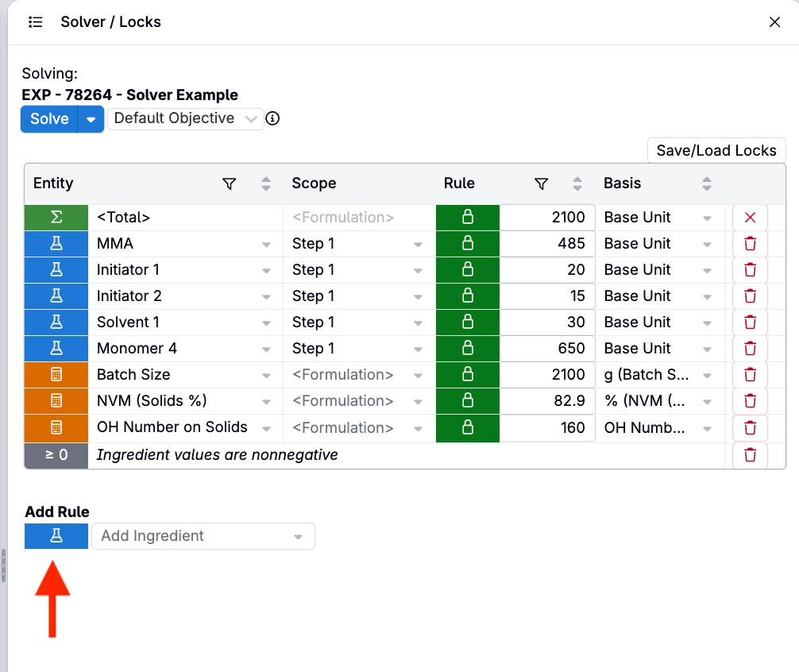Open the Default Objective dropdown
This screenshot has width=799, height=672.
[186, 118]
